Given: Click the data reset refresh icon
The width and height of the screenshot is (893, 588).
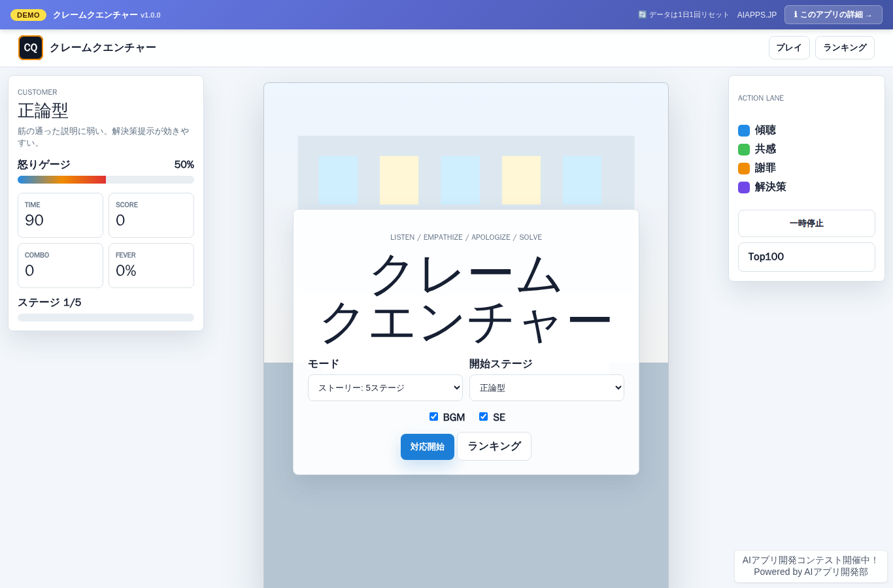Looking at the screenshot, I should [642, 14].
